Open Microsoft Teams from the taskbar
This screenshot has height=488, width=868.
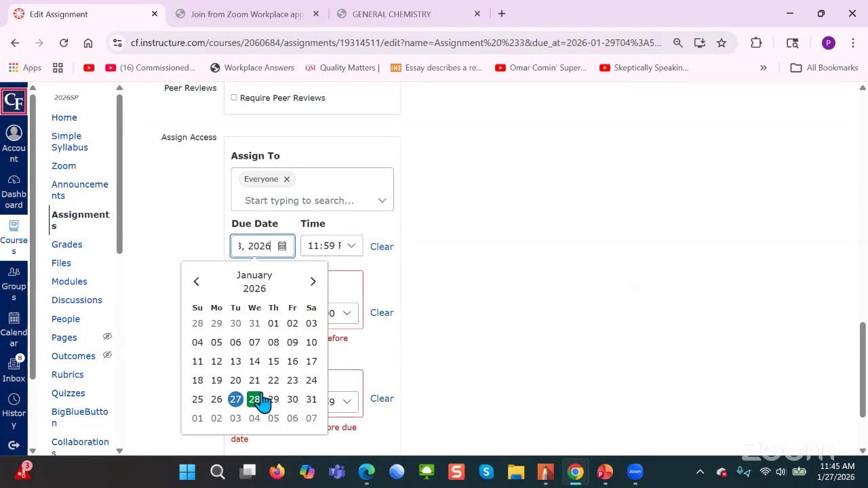337,472
